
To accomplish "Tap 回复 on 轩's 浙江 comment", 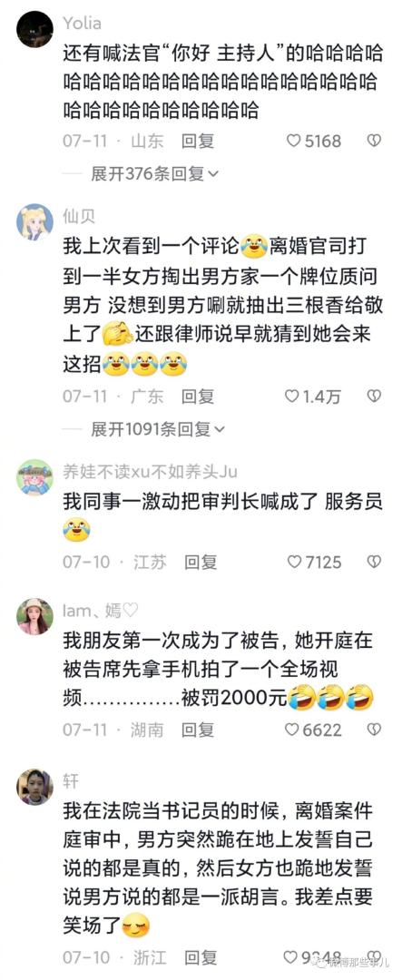I will (x=200, y=957).
